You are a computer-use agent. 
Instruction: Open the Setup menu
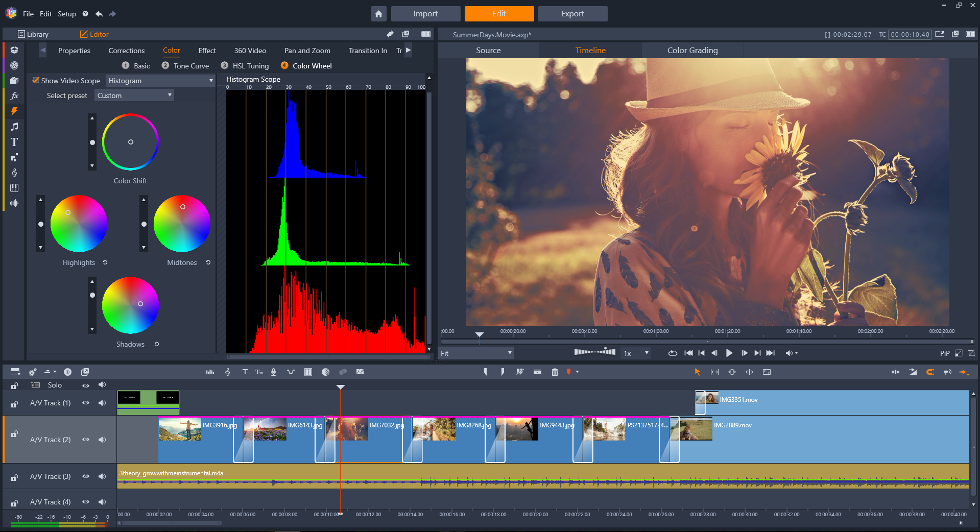[x=66, y=14]
